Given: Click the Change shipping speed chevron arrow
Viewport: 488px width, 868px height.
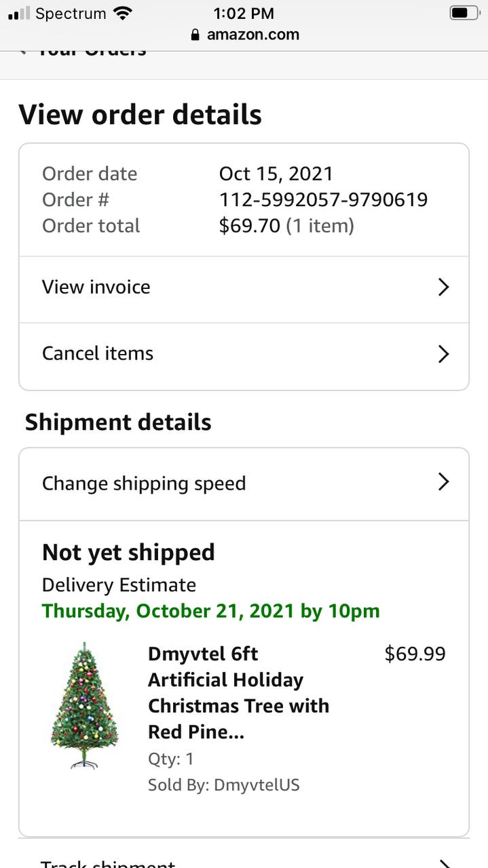Looking at the screenshot, I should (443, 482).
